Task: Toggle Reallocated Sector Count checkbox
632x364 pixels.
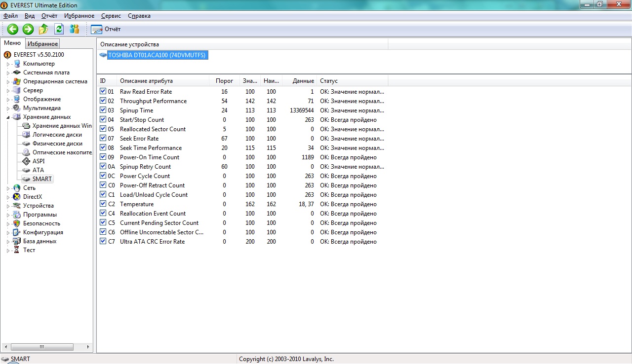Action: click(x=103, y=129)
